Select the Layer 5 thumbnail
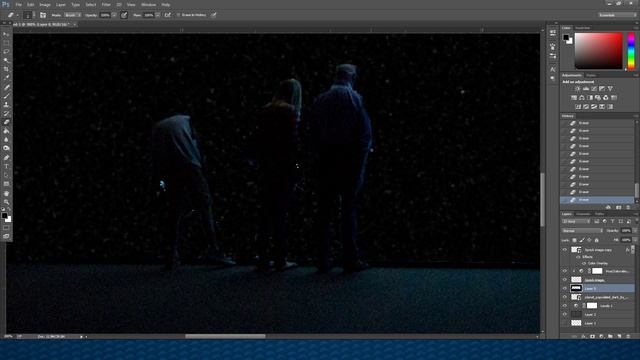 click(576, 289)
